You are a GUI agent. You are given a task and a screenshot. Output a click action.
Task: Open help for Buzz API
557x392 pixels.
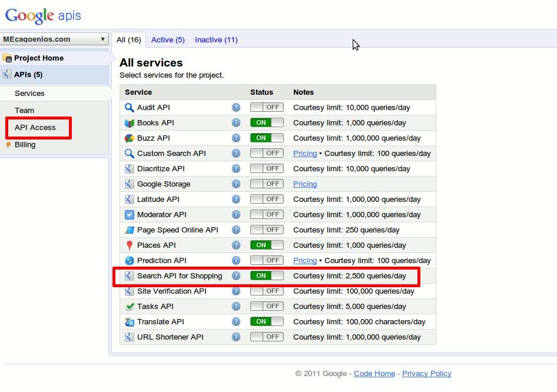(236, 138)
